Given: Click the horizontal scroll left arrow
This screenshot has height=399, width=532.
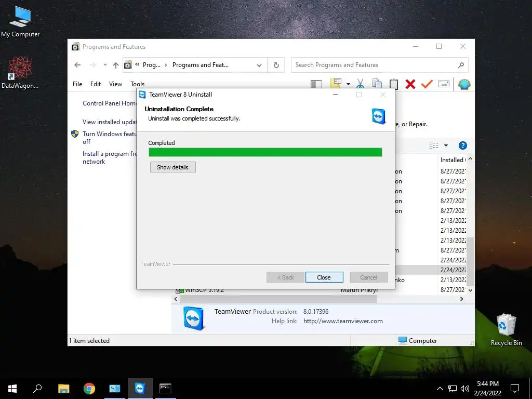Looking at the screenshot, I should pyautogui.click(x=176, y=299).
